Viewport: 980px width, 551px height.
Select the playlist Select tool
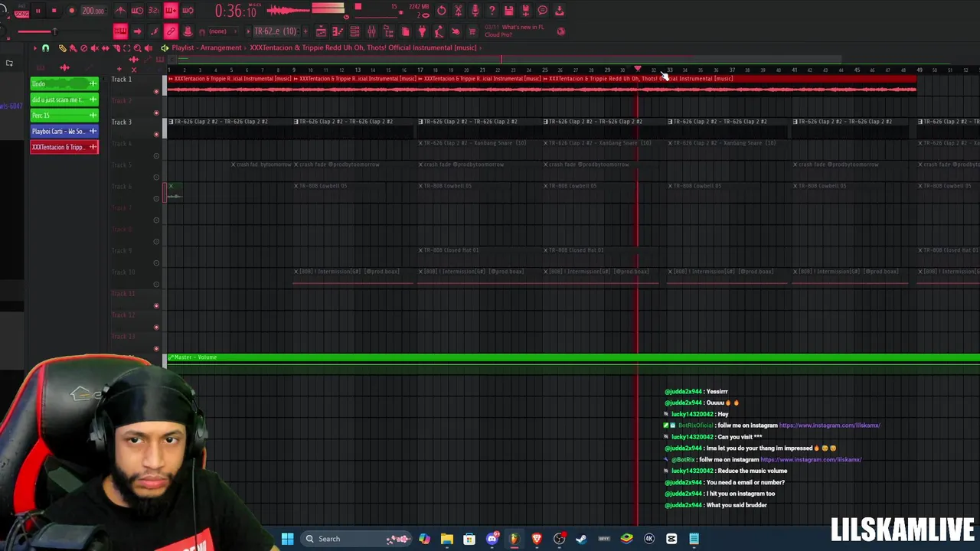pyautogui.click(x=127, y=48)
